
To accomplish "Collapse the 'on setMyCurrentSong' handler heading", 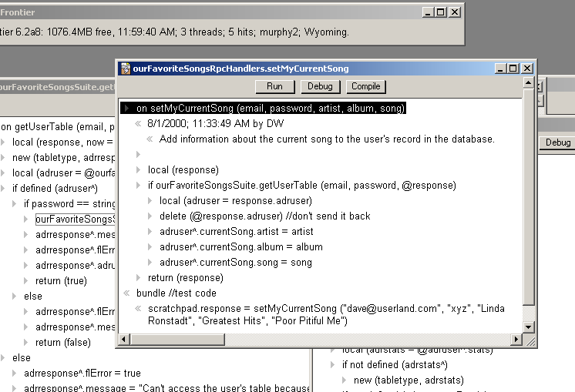I will coord(126,109).
